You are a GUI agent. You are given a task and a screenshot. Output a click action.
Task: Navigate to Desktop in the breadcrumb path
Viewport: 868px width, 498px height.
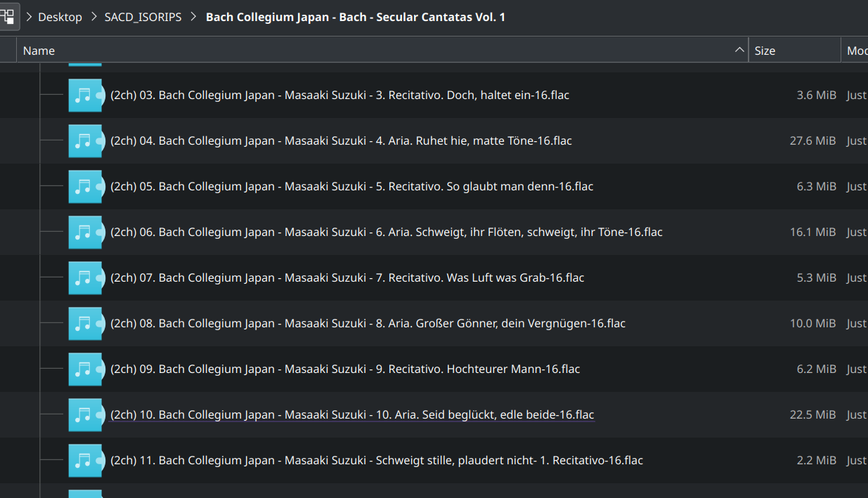point(60,17)
